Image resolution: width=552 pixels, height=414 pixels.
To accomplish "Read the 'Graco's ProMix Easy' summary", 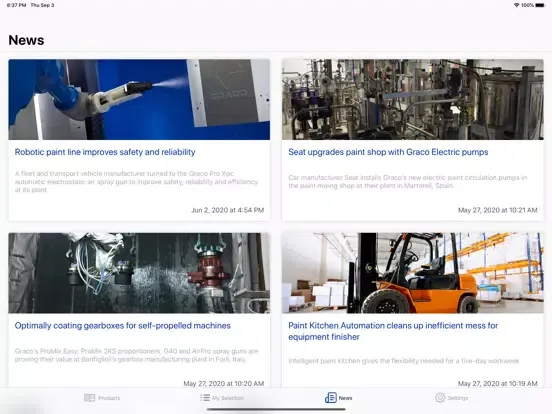I will (136, 355).
